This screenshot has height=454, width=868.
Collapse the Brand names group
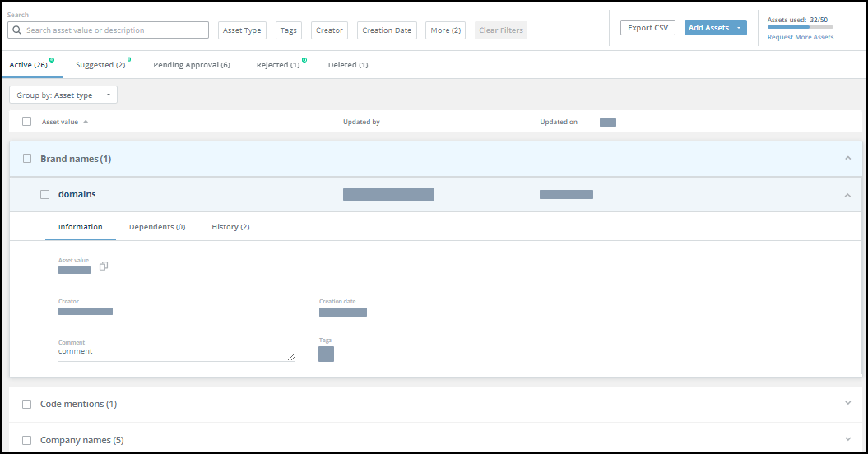(847, 159)
